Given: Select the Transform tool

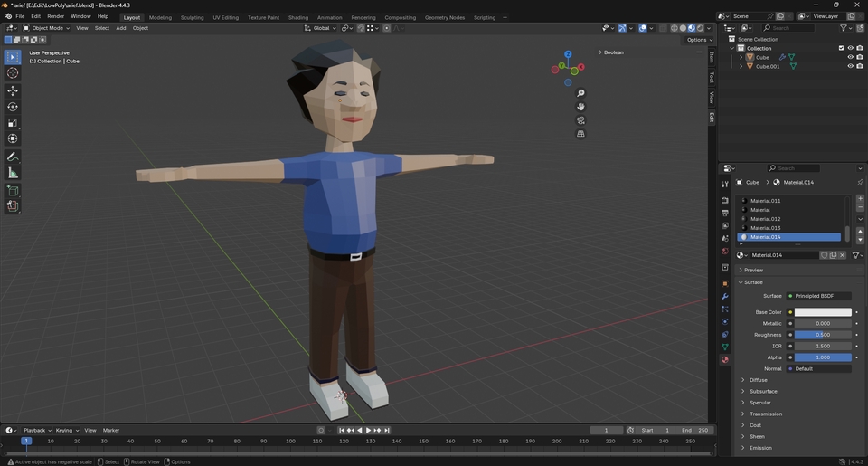Looking at the screenshot, I should point(12,139).
